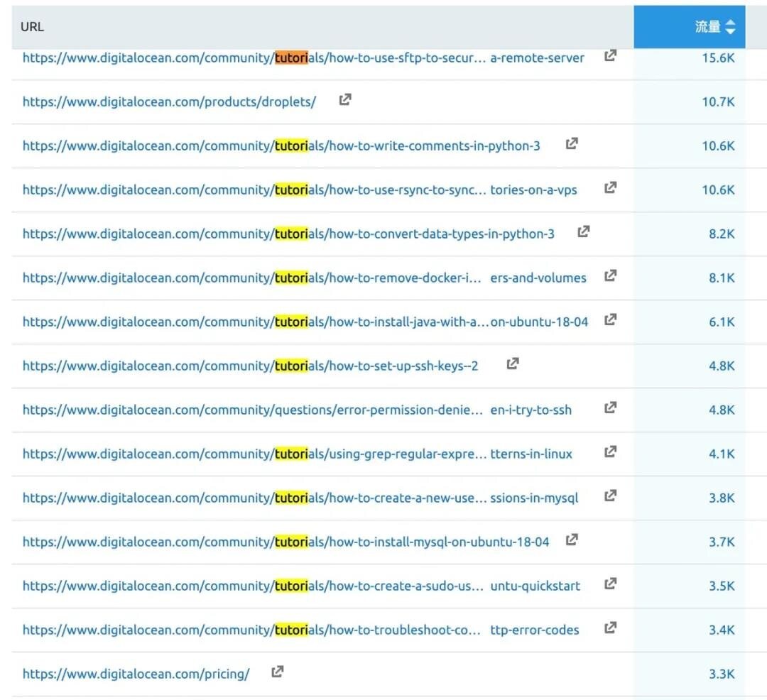Select the 3.4K traffic value row for troubleshoot-co tutorial
767x700 pixels.
coord(722,629)
